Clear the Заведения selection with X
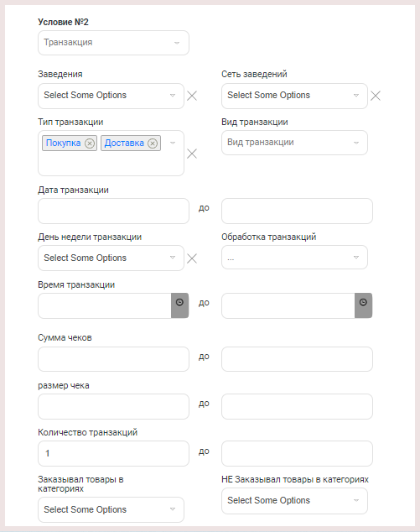 [192, 96]
